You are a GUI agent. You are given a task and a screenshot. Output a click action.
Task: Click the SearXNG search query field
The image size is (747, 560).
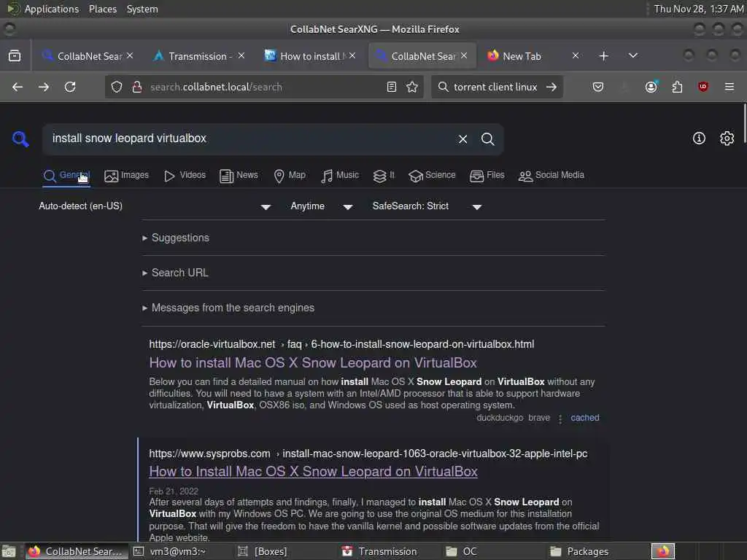(250, 139)
